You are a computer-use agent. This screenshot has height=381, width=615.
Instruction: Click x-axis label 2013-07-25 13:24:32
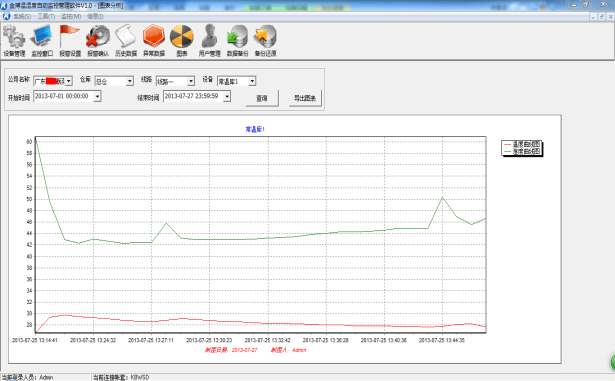93,340
